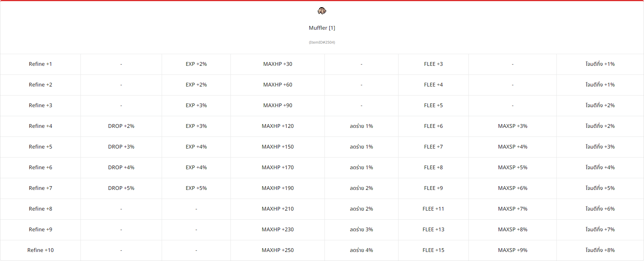Select the DROP +2% cell
The height and width of the screenshot is (261, 644).
tap(121, 126)
